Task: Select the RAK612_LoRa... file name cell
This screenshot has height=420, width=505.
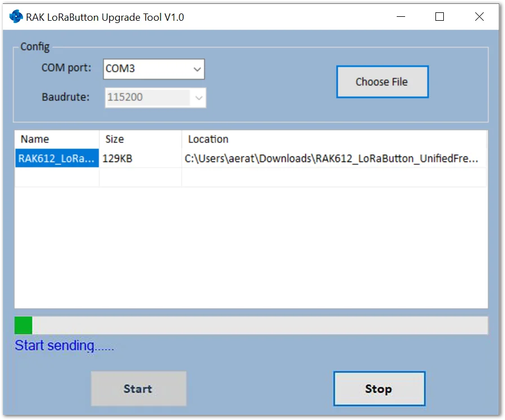Action: tap(57, 158)
